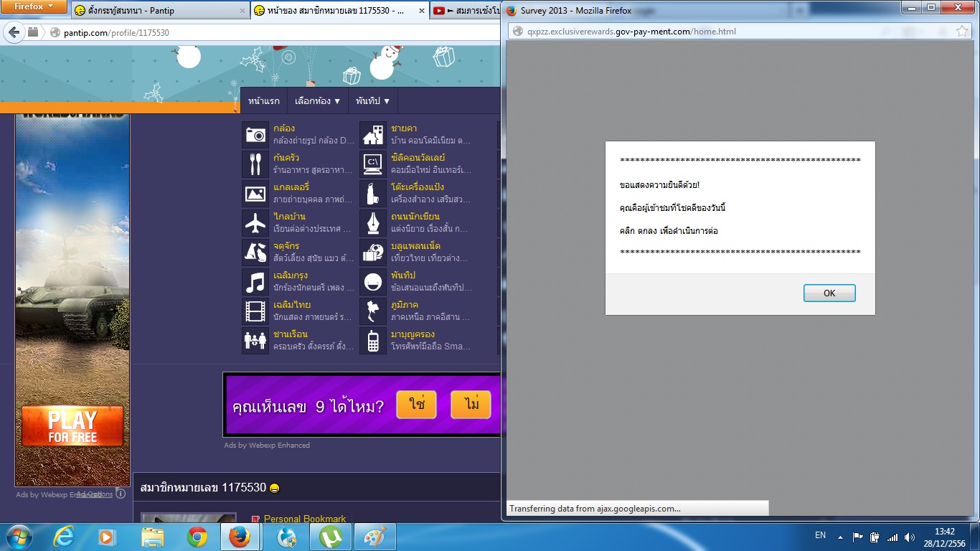
Task: Open the มาบุญครอง mobile phone icon
Action: point(373,341)
